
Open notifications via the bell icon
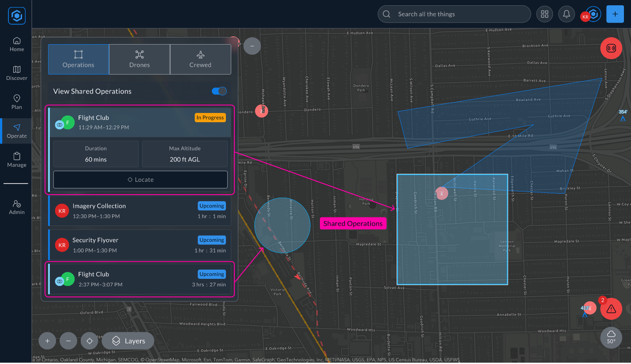pos(566,14)
